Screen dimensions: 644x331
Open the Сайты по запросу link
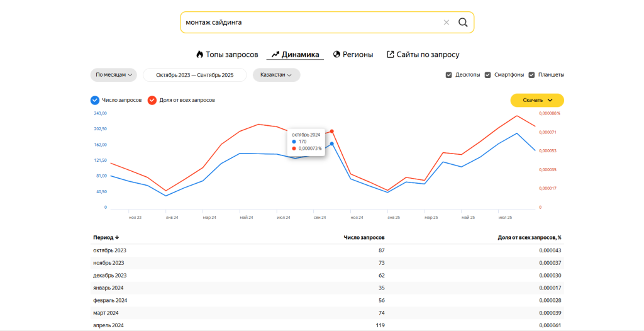[x=428, y=55]
